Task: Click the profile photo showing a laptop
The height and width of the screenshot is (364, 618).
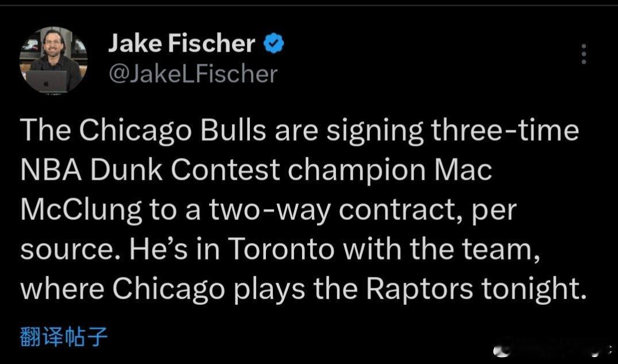Action: (x=54, y=60)
